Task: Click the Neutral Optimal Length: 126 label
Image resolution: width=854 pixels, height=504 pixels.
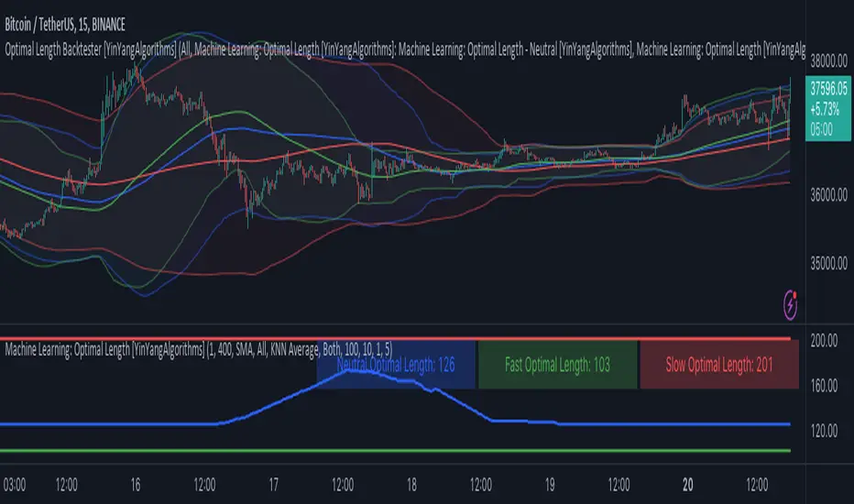Action: click(x=396, y=365)
